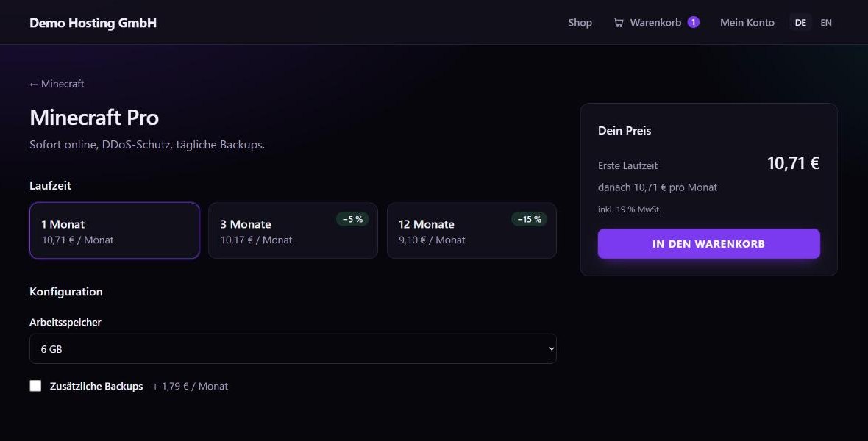Image resolution: width=868 pixels, height=441 pixels.
Task: Click the cart count badge
Action: tap(693, 22)
